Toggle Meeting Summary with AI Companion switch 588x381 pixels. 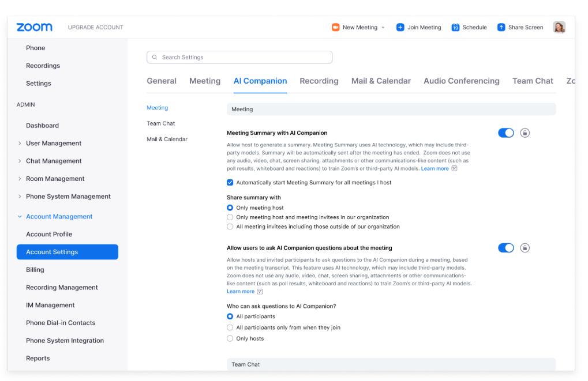click(506, 133)
